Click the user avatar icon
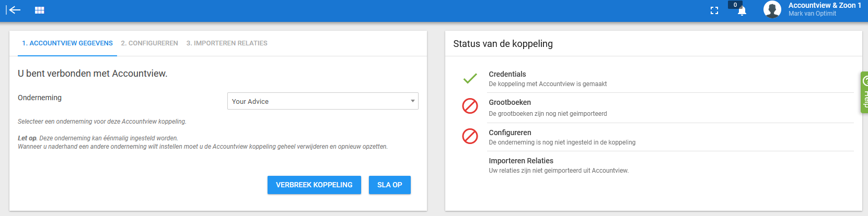Image resolution: width=868 pixels, height=216 pixels. 772,9
